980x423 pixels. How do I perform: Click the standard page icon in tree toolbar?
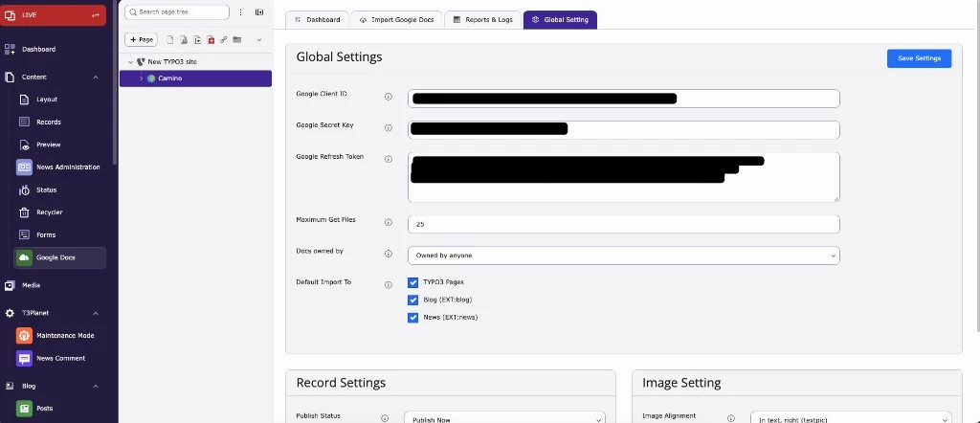[170, 40]
